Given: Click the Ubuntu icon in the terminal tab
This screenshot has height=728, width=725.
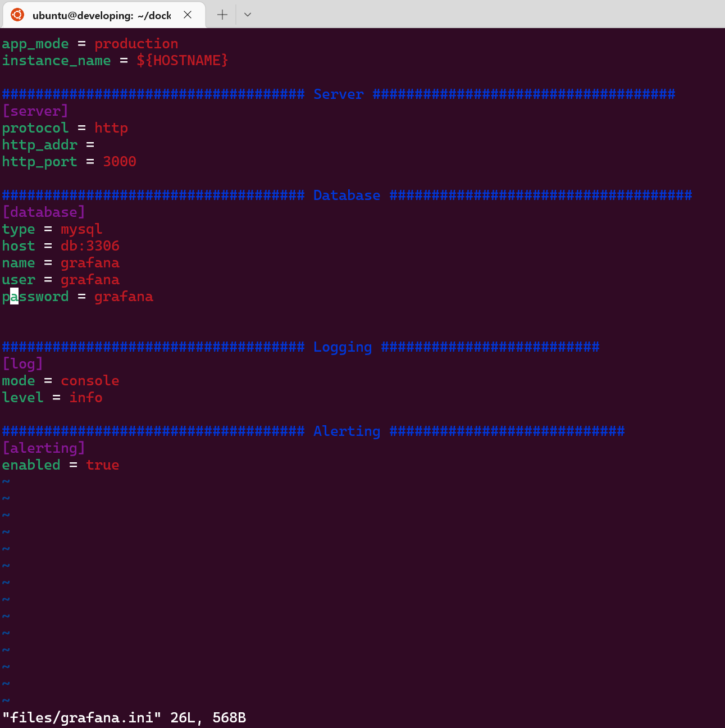Looking at the screenshot, I should tap(17, 15).
